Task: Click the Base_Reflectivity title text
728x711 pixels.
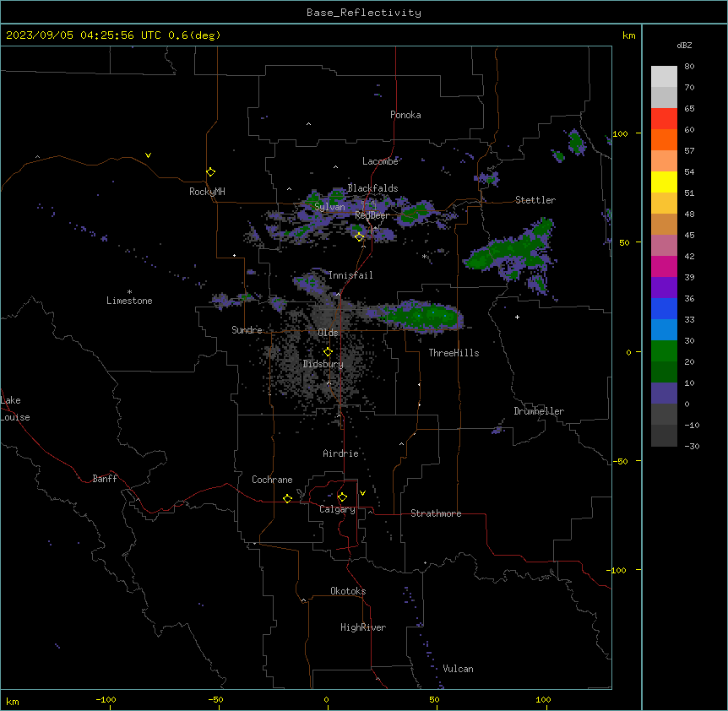Action: point(364,13)
